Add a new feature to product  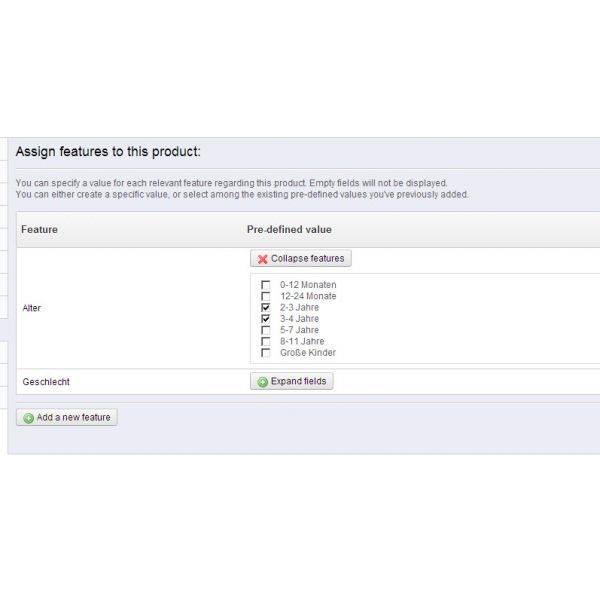(67, 417)
